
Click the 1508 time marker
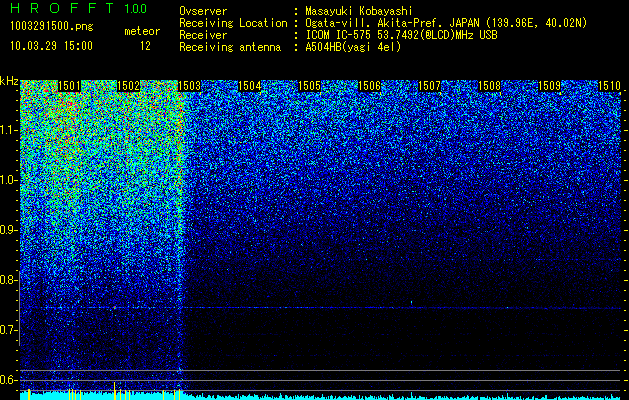coord(490,86)
